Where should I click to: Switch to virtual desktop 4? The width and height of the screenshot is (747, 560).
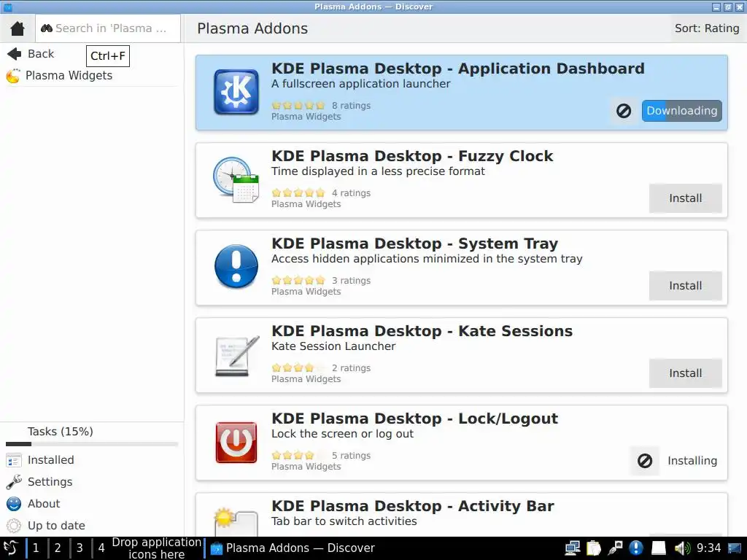click(101, 548)
